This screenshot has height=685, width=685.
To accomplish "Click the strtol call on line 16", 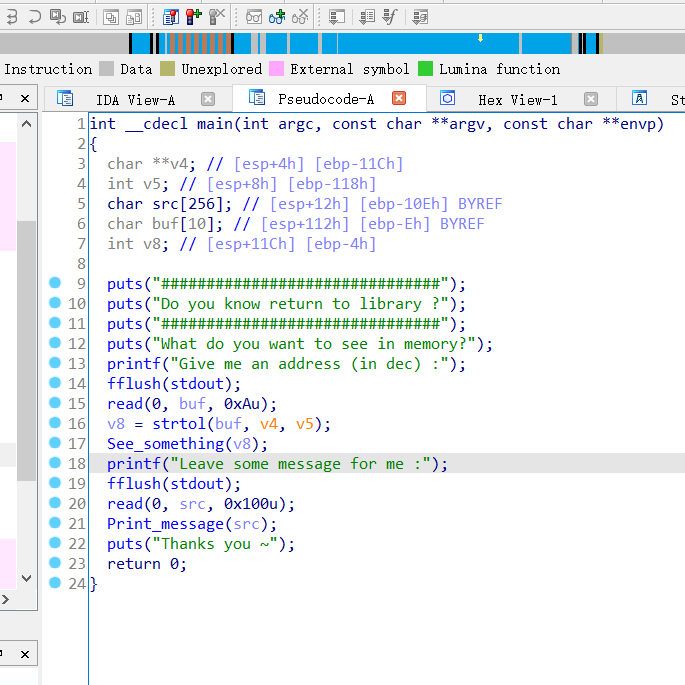I will [x=179, y=424].
